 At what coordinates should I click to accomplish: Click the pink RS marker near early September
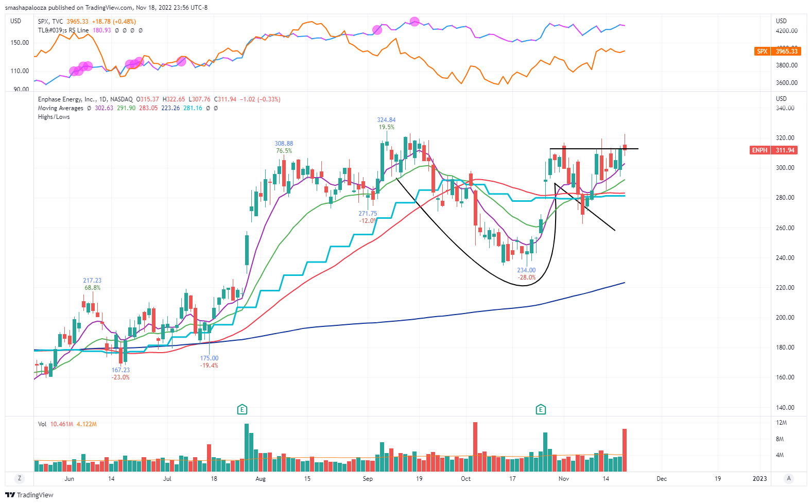[x=377, y=30]
